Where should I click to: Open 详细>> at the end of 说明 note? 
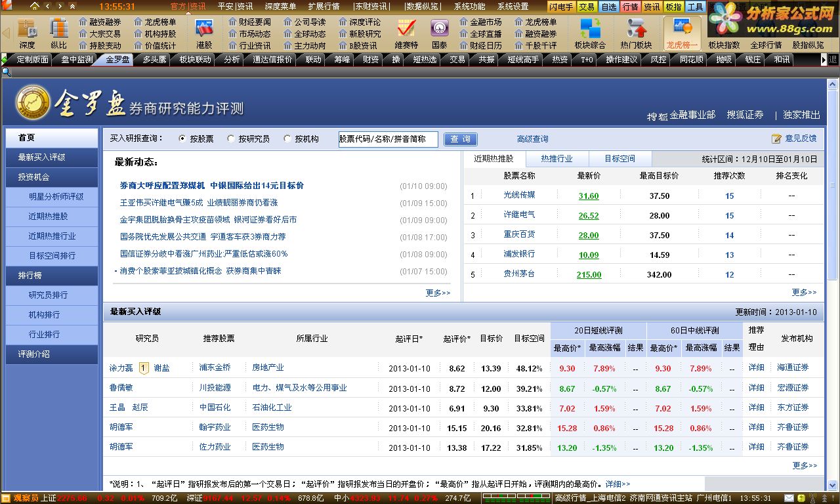point(618,484)
